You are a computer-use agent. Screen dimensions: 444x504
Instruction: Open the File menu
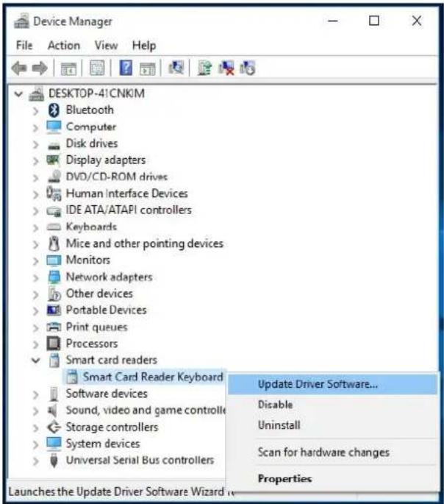[24, 46]
